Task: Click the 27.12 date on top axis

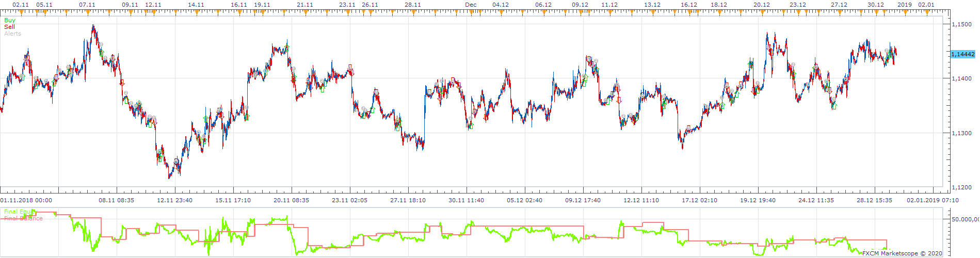Action: pos(839,5)
